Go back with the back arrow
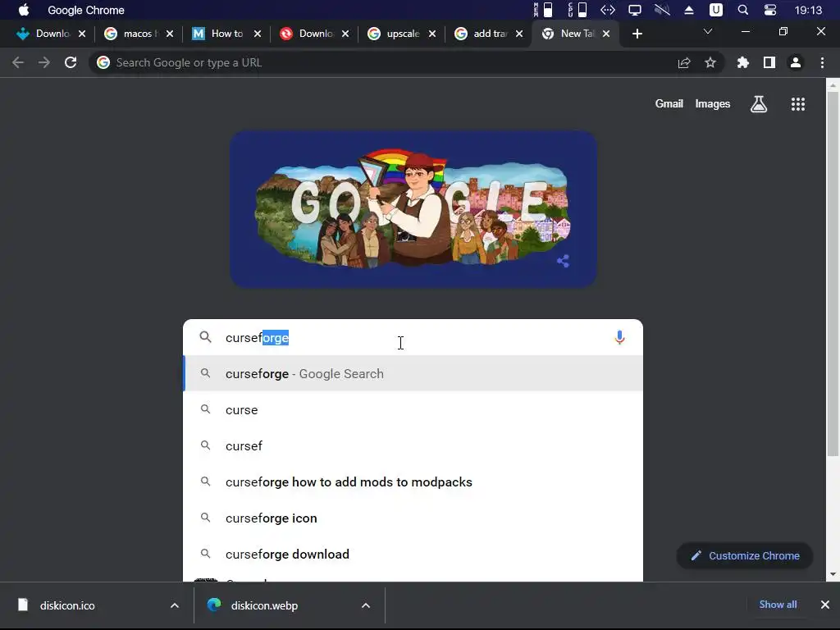Image resolution: width=840 pixels, height=630 pixels. coord(18,62)
